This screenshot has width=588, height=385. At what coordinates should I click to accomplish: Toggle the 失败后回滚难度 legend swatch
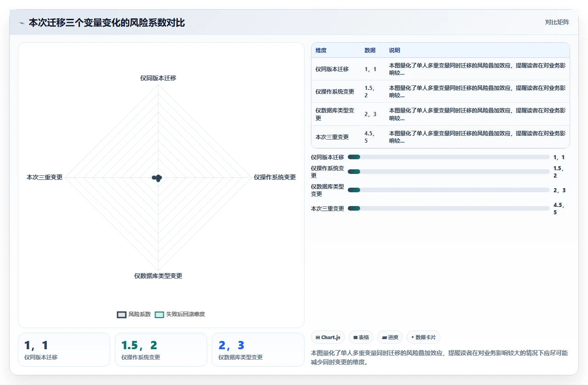click(159, 314)
